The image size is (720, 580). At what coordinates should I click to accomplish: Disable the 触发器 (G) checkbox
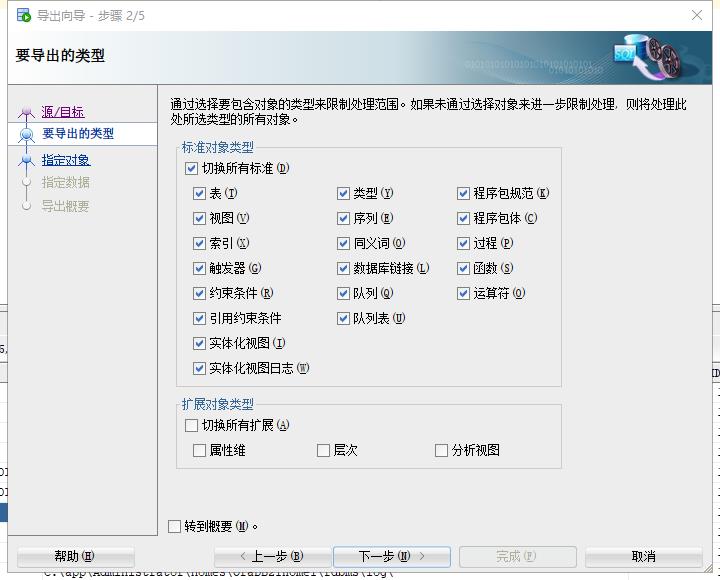(x=200, y=268)
